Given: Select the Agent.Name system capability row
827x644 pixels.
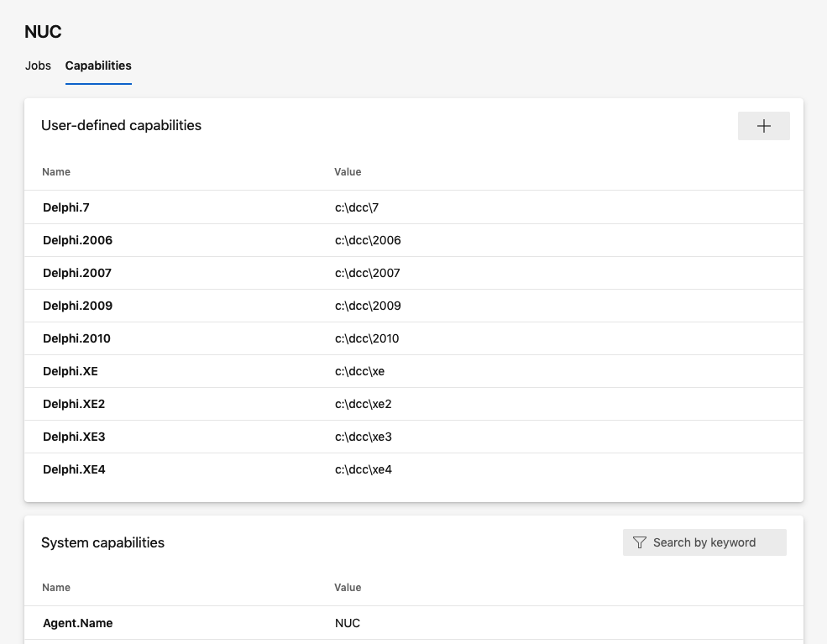Looking at the screenshot, I should coord(413,623).
